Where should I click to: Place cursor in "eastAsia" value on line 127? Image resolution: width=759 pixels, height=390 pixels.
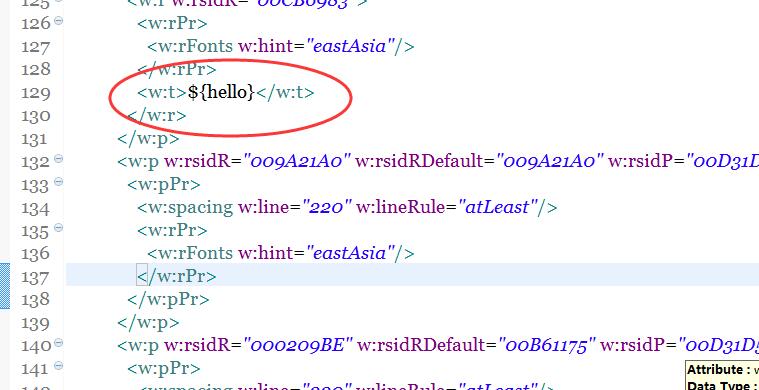pyautogui.click(x=349, y=46)
